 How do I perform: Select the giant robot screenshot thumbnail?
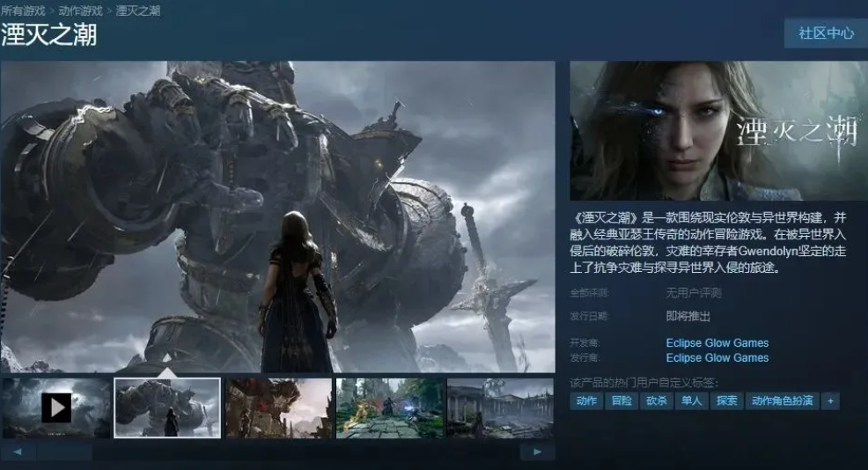pyautogui.click(x=167, y=408)
